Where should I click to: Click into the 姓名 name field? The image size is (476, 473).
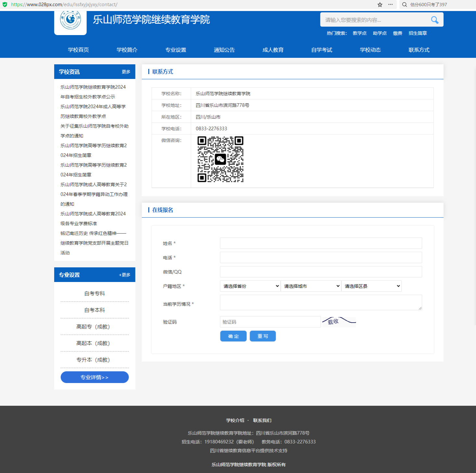[321, 243]
